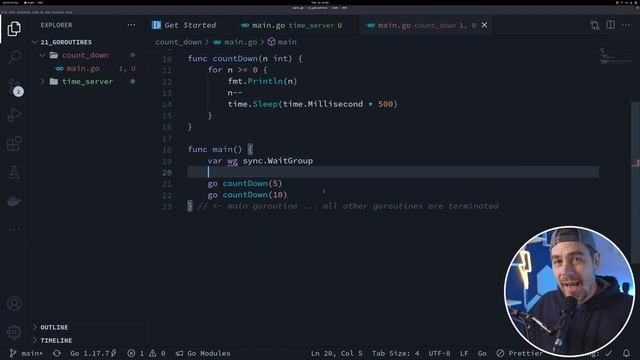Split the editor right
640x360 pixels.
tap(611, 25)
